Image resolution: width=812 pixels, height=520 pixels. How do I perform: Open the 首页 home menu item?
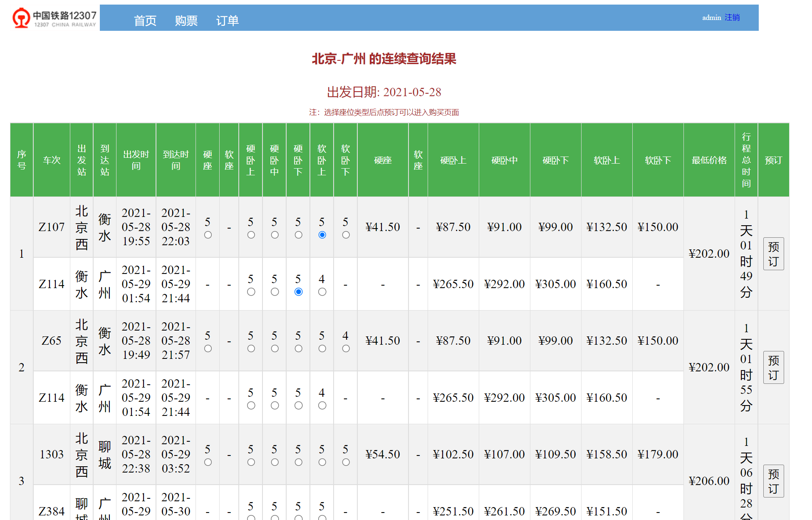[x=145, y=20]
